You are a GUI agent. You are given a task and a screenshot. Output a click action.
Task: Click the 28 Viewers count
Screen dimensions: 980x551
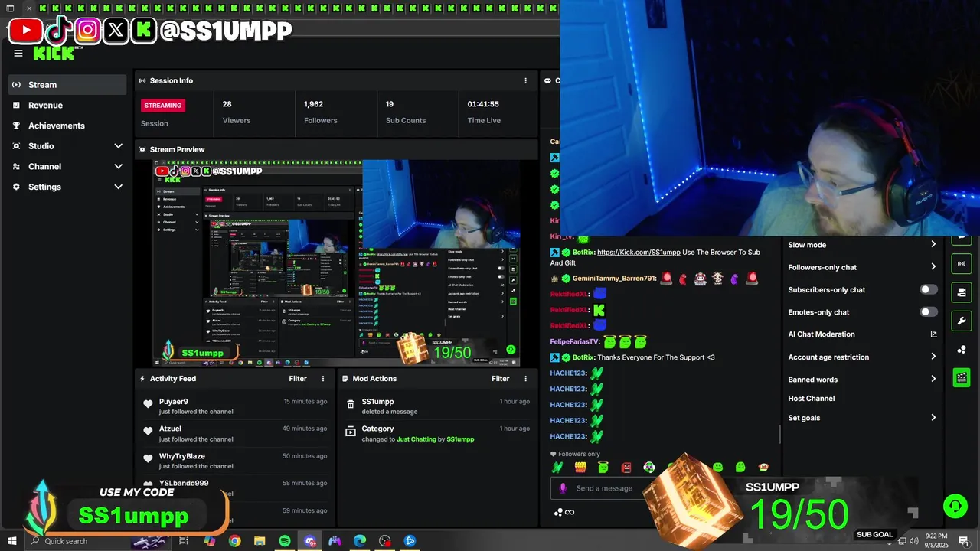point(227,104)
